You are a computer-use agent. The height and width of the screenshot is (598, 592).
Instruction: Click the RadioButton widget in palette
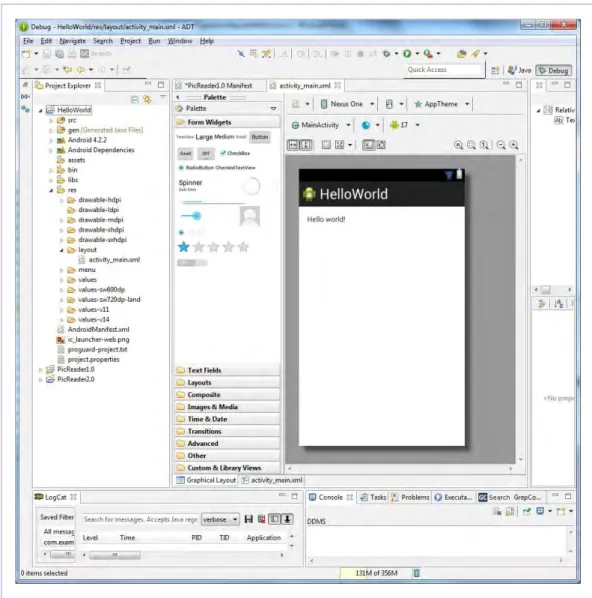point(196,167)
